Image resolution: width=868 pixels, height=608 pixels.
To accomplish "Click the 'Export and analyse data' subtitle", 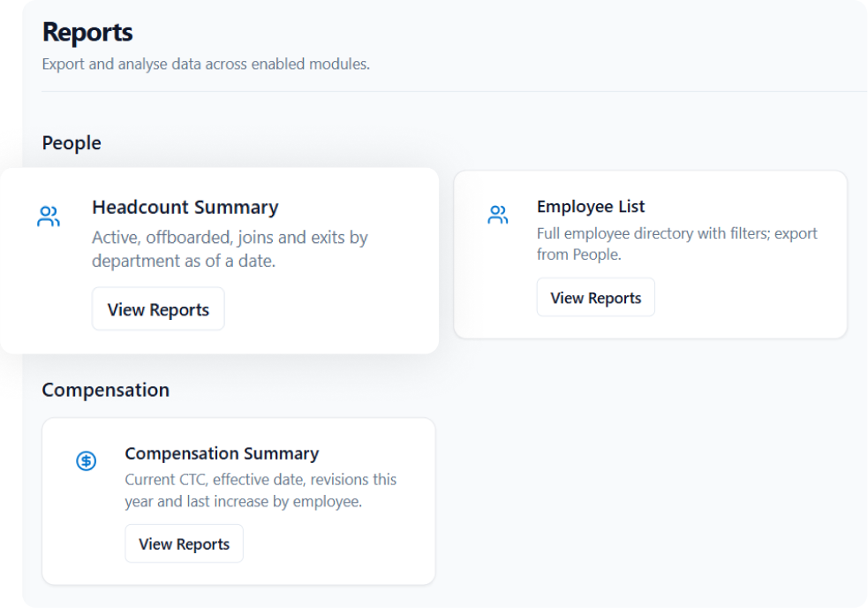I will [206, 64].
